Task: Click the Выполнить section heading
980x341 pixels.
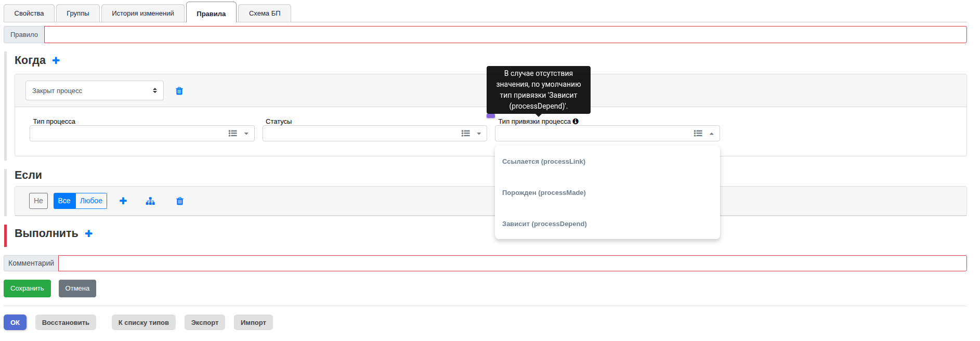Action: click(x=46, y=233)
